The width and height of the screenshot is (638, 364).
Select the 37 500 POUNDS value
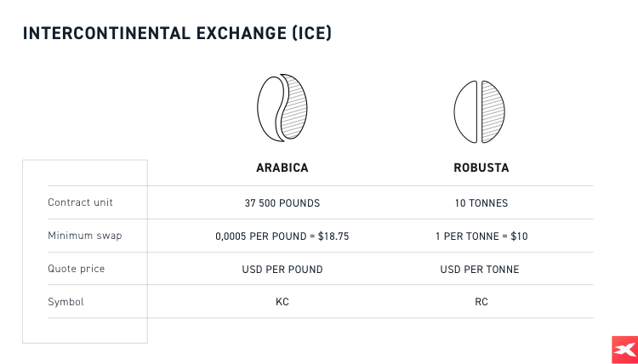pyautogui.click(x=282, y=202)
